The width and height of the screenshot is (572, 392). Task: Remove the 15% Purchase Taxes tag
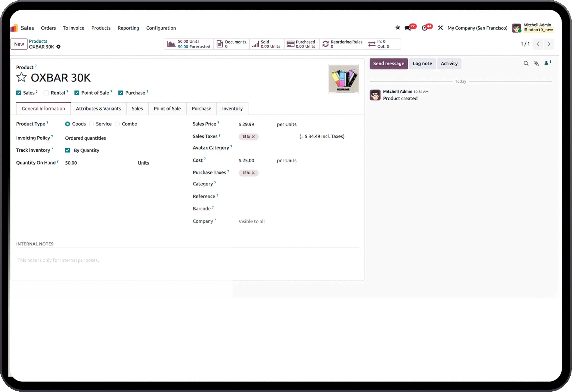(253, 173)
